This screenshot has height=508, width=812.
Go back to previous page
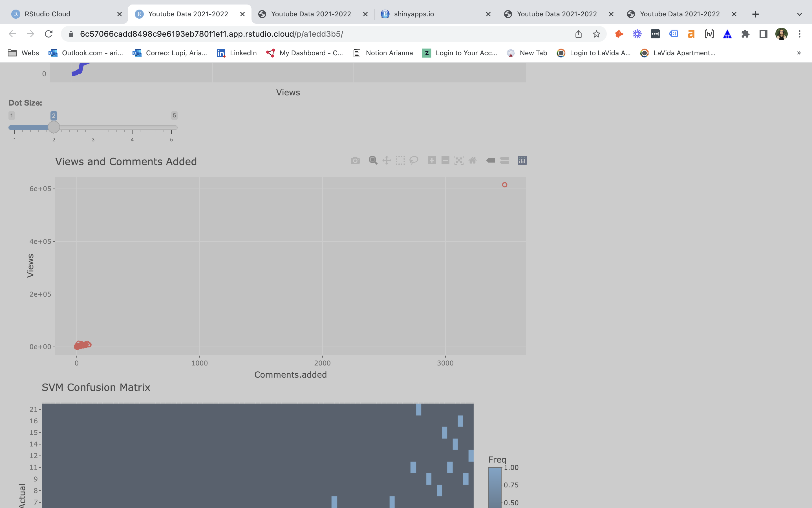tap(12, 34)
